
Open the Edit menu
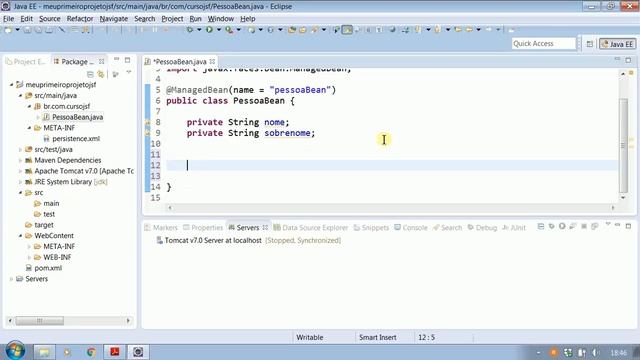click(27, 19)
